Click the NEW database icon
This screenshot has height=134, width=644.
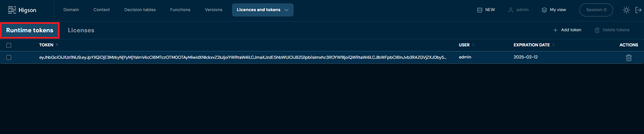(x=480, y=10)
